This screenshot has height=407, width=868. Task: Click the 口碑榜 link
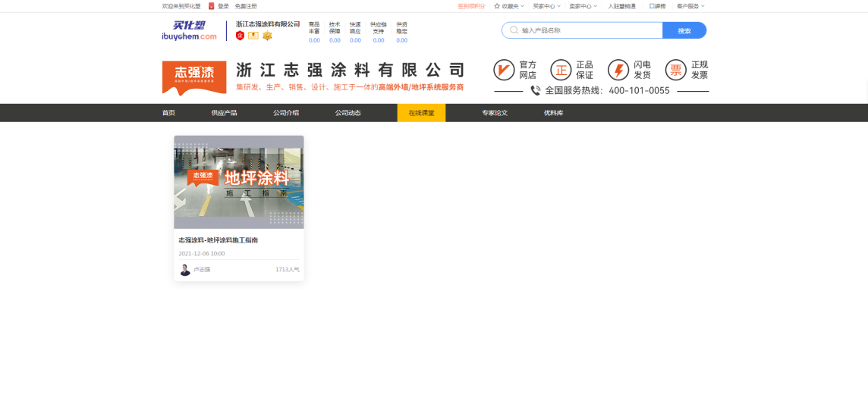(657, 6)
